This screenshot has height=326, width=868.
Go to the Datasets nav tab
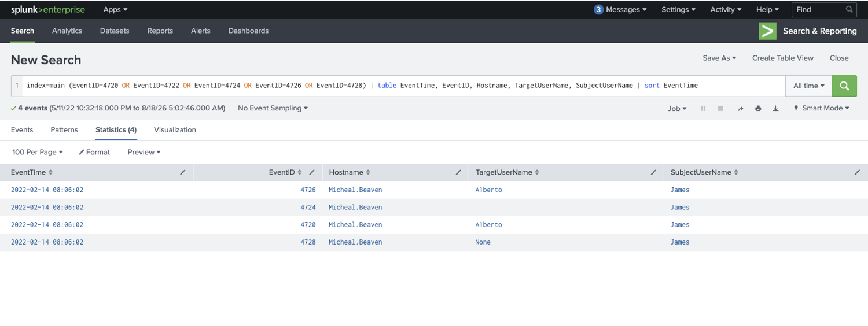115,31
